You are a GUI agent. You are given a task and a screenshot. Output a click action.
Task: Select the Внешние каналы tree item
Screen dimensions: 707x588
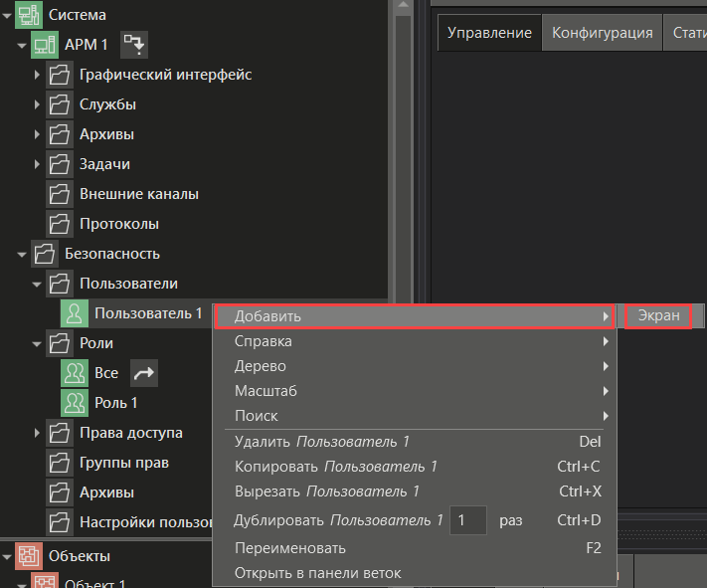pos(138,194)
